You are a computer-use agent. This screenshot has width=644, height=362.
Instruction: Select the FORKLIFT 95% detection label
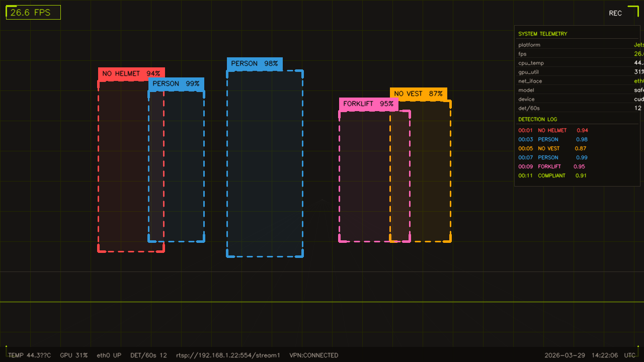click(x=369, y=104)
